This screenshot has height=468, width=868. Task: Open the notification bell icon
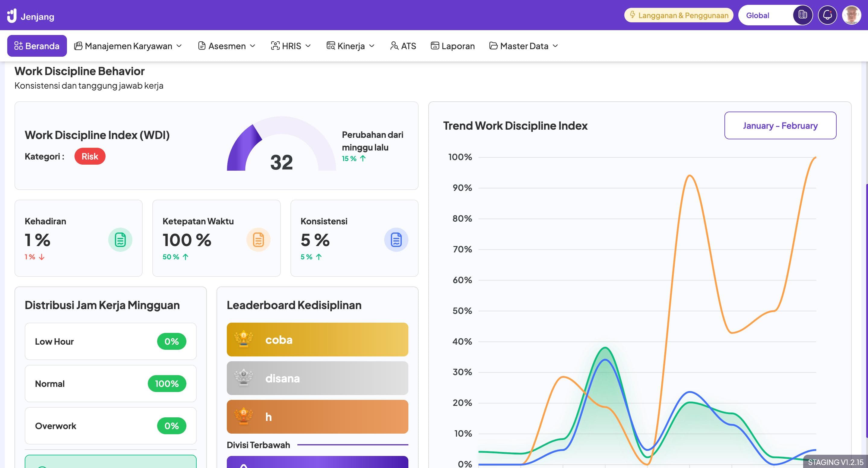(827, 15)
